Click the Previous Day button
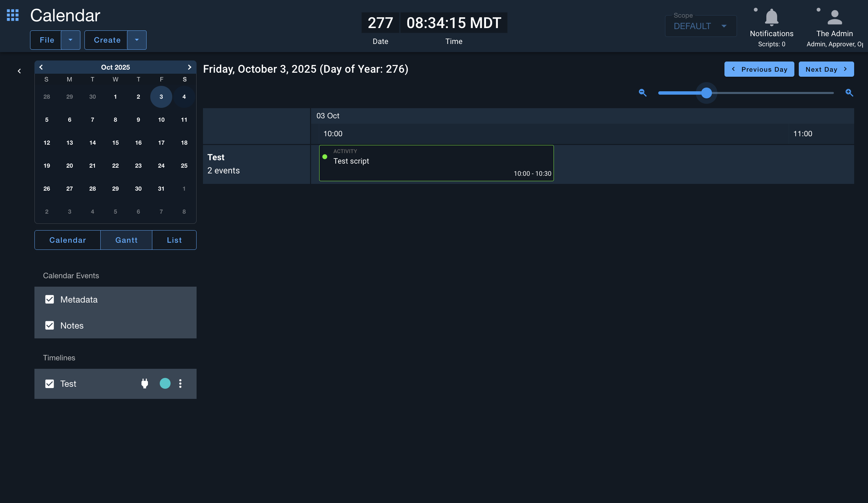 click(x=759, y=69)
